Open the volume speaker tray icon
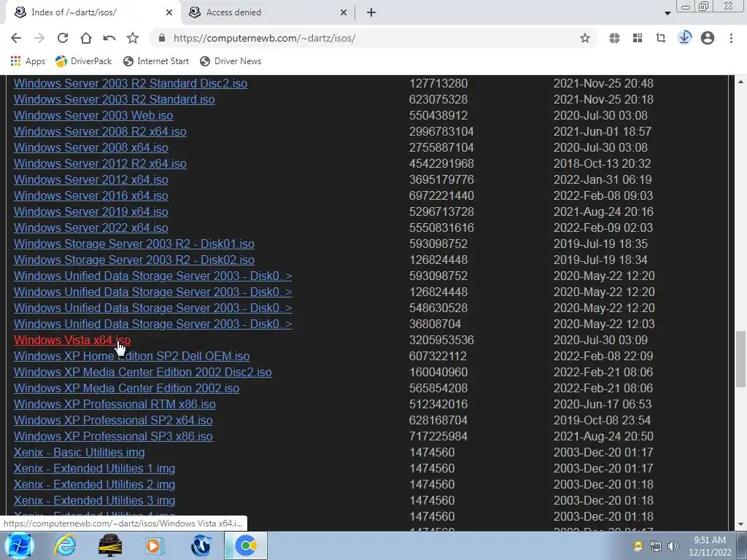 point(673,546)
